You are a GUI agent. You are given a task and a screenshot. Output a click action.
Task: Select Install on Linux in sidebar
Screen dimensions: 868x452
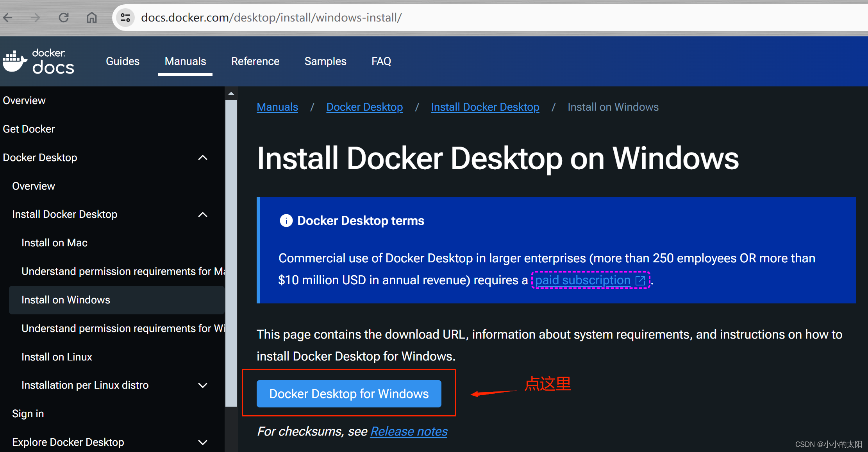tap(57, 357)
